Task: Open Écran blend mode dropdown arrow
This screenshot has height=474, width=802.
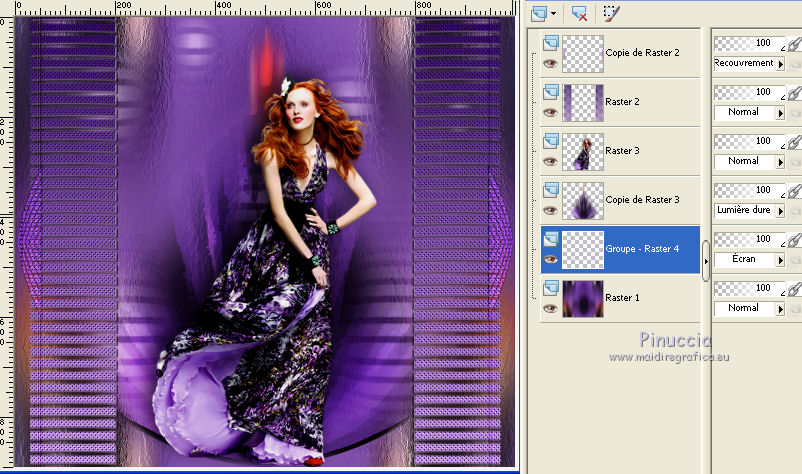Action: [x=780, y=260]
